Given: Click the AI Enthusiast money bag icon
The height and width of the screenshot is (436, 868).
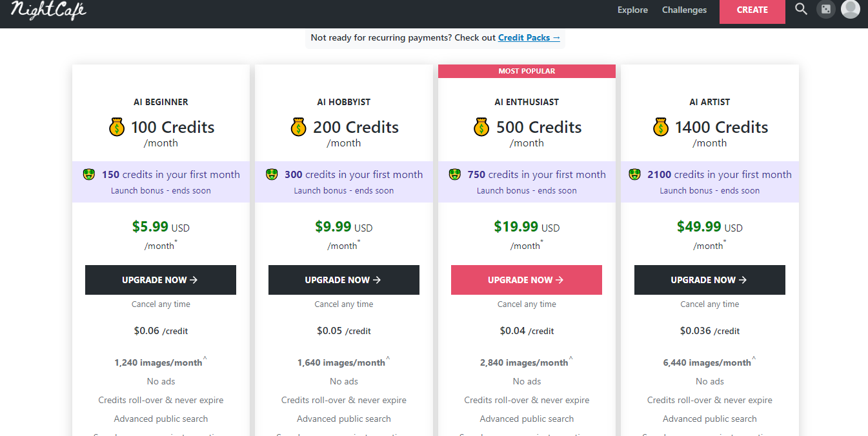Looking at the screenshot, I should coord(482,127).
